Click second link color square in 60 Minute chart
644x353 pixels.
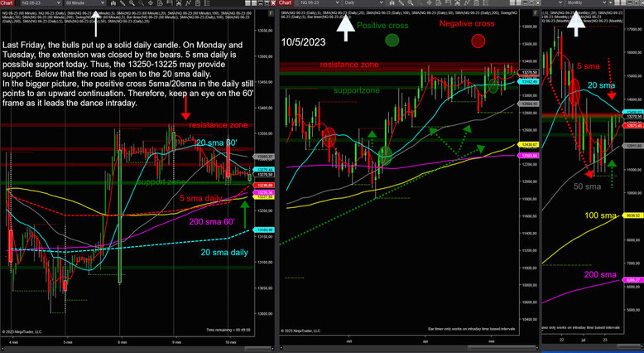click(254, 2)
